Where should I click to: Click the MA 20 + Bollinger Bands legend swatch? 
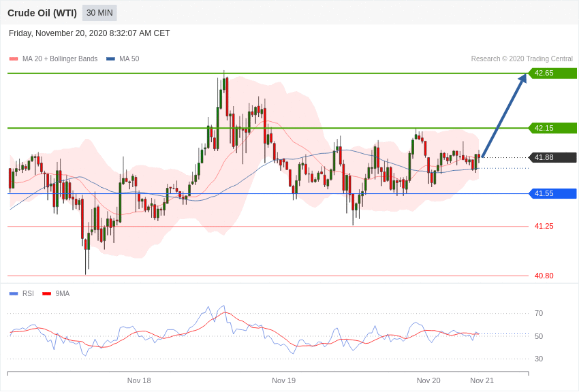pos(14,59)
